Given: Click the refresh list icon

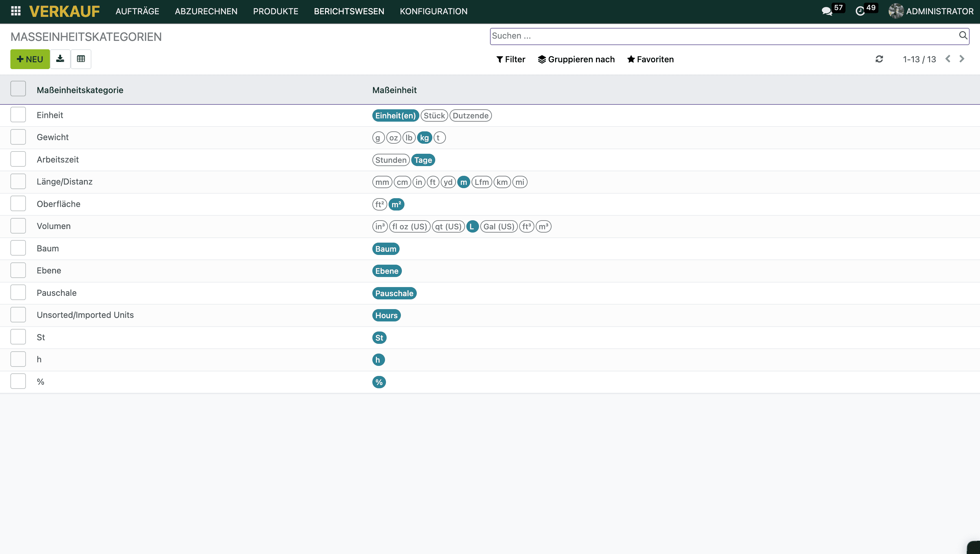Looking at the screenshot, I should point(879,59).
